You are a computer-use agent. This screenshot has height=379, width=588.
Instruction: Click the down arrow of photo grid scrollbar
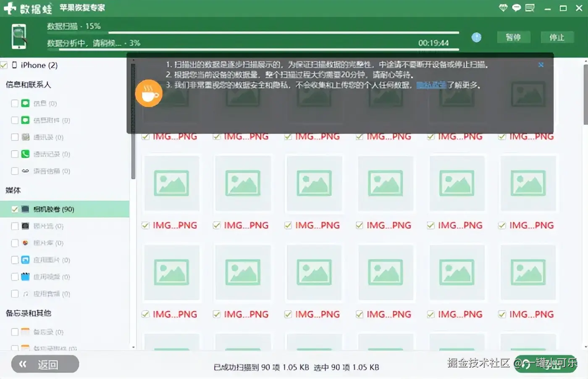(585, 347)
